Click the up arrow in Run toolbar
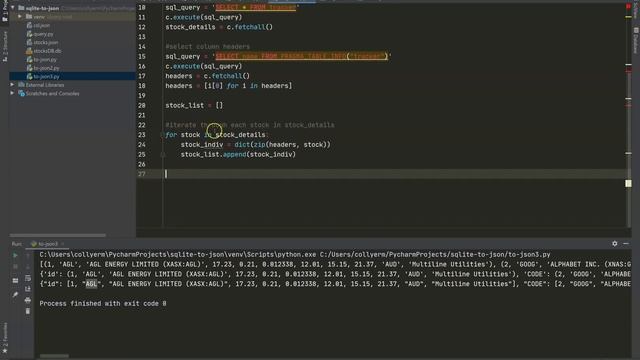The width and height of the screenshot is (640, 360). coord(28,256)
